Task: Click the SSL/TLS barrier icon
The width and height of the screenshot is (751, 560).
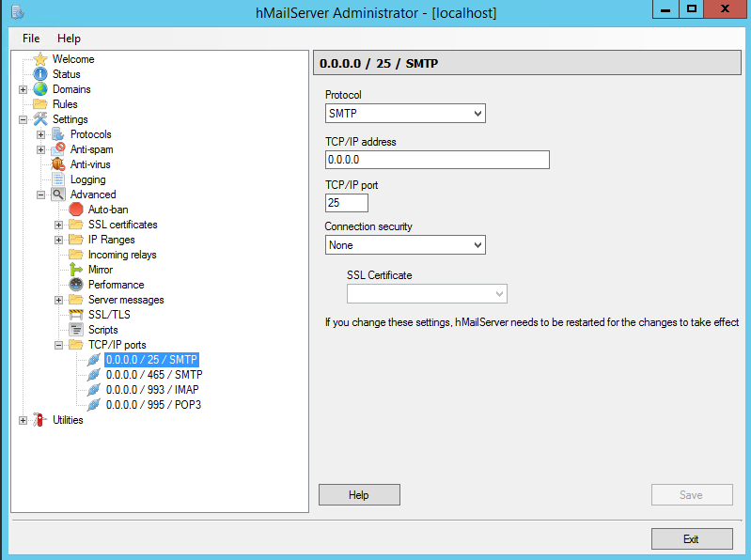Action: (x=76, y=315)
